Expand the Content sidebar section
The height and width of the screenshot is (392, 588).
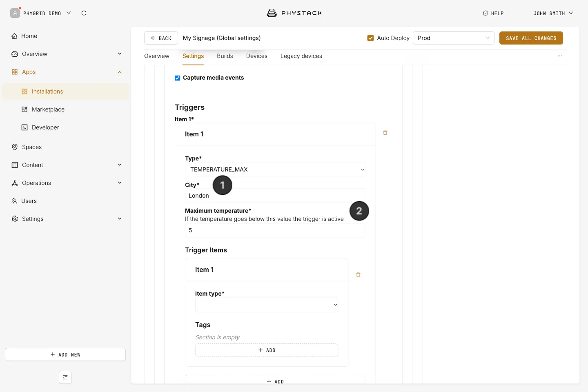coord(120,165)
